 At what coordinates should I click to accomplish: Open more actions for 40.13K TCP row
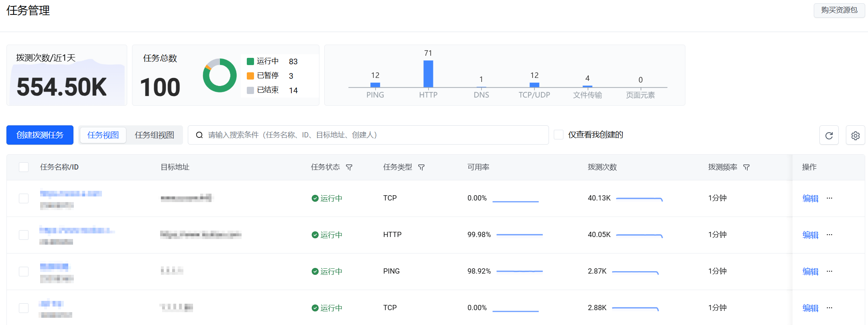click(x=829, y=198)
